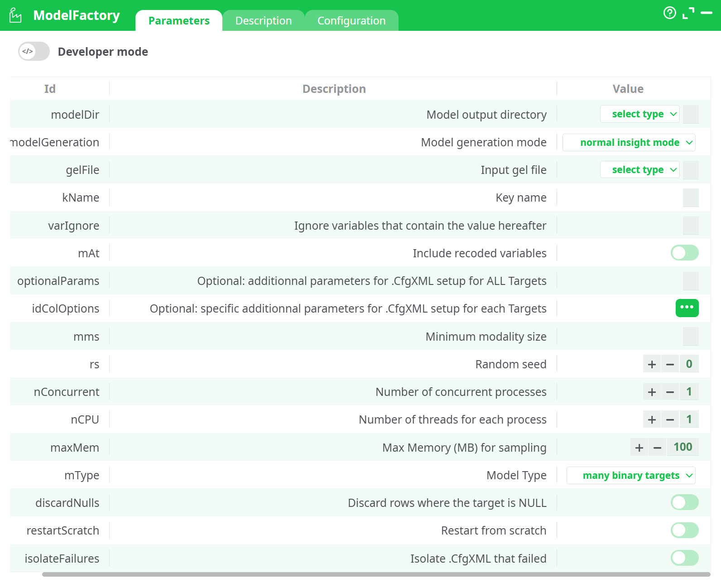
Task: Open the help question mark icon
Action: point(669,13)
